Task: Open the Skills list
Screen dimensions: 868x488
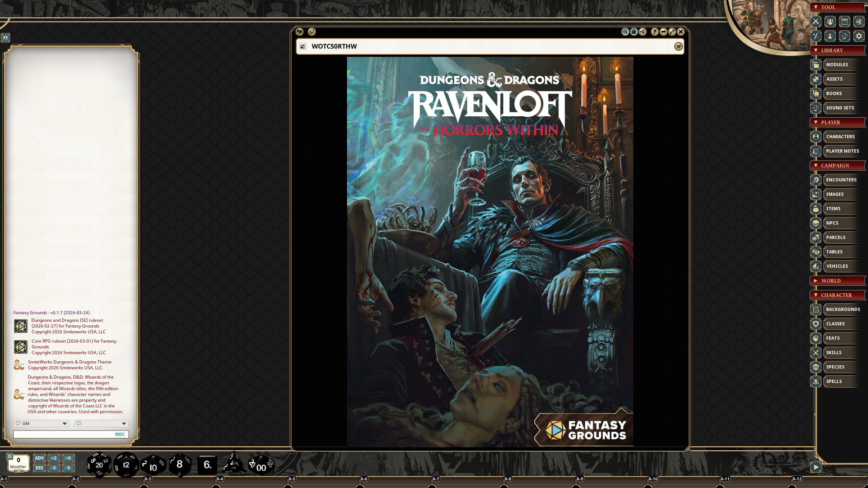Action: pos(843,353)
